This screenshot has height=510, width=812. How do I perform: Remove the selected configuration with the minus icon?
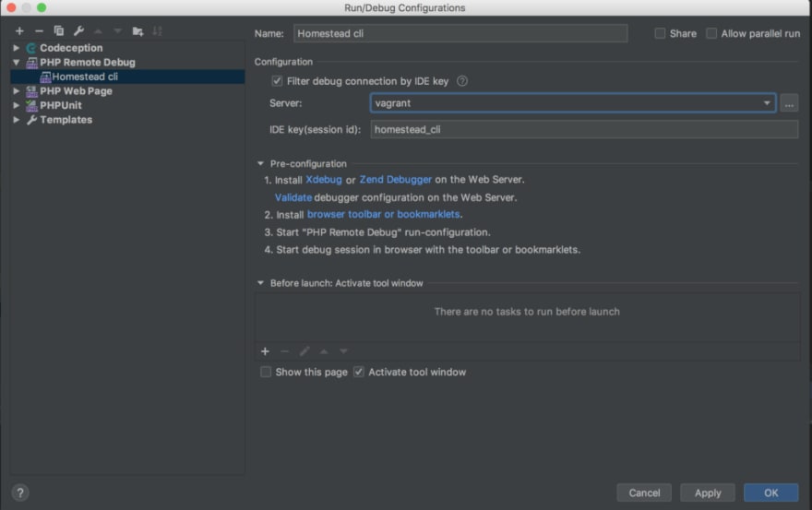pyautogui.click(x=39, y=31)
